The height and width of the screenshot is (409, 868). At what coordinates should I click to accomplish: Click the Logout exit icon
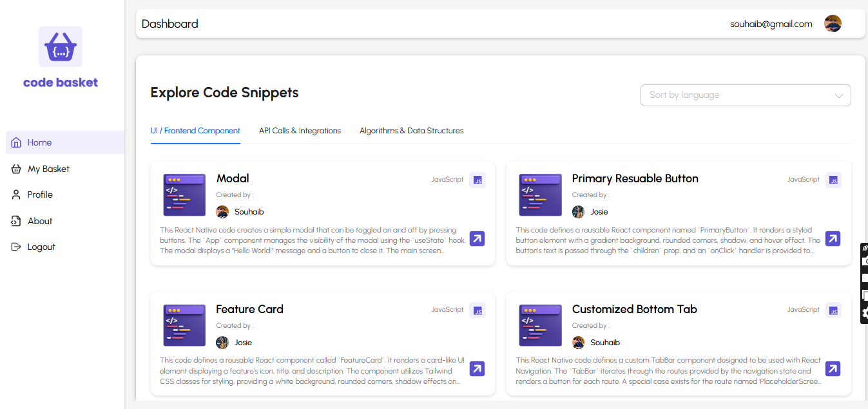pyautogui.click(x=16, y=246)
